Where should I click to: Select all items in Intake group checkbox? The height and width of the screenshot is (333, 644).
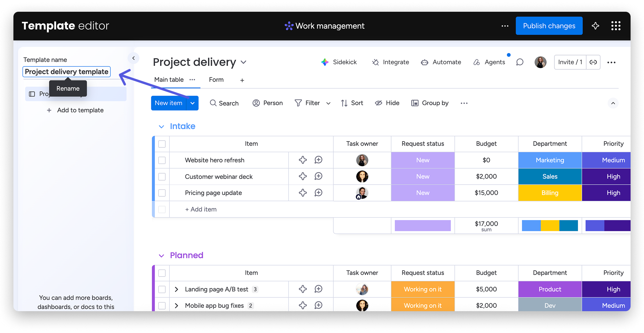click(x=162, y=144)
